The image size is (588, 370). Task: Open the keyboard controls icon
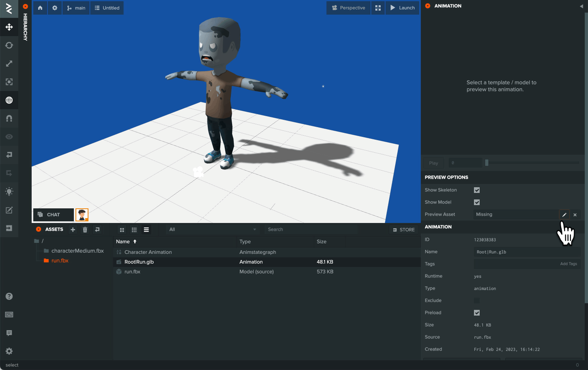pyautogui.click(x=9, y=315)
